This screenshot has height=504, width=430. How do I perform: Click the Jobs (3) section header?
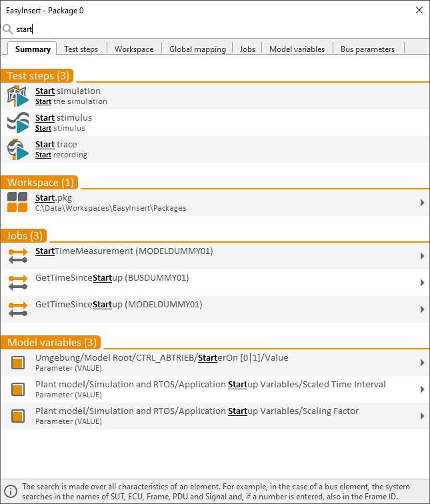[24, 235]
